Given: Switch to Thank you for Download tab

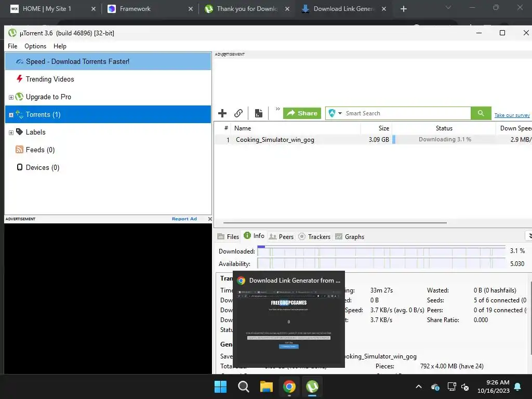Looking at the screenshot, I should pos(247,9).
